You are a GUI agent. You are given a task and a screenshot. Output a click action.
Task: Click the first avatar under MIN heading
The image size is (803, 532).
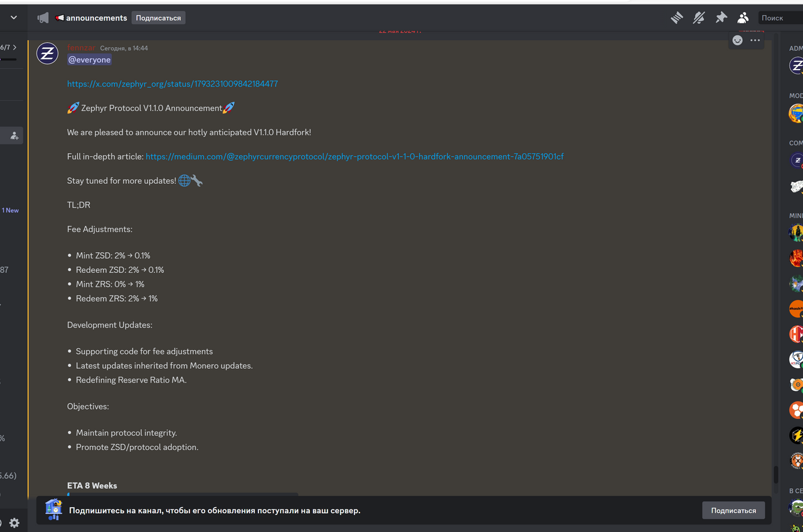[x=797, y=233]
